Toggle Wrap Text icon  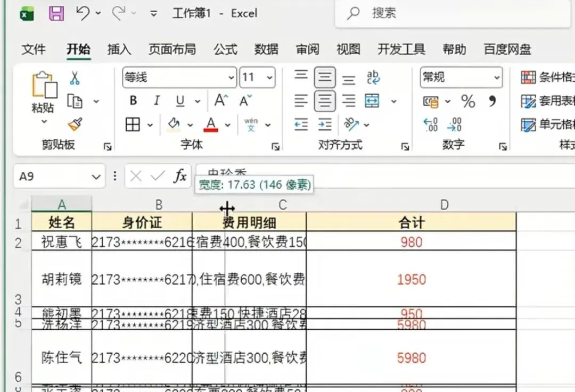373,77
